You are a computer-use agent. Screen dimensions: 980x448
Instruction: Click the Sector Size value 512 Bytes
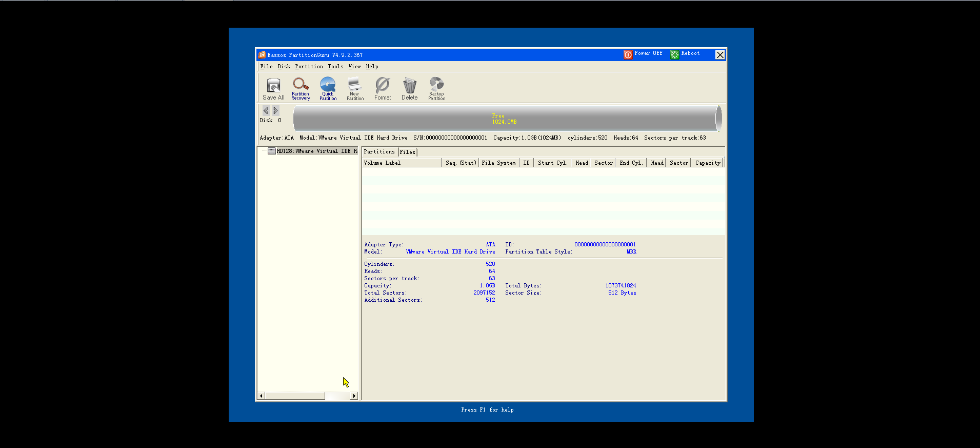pyautogui.click(x=622, y=293)
